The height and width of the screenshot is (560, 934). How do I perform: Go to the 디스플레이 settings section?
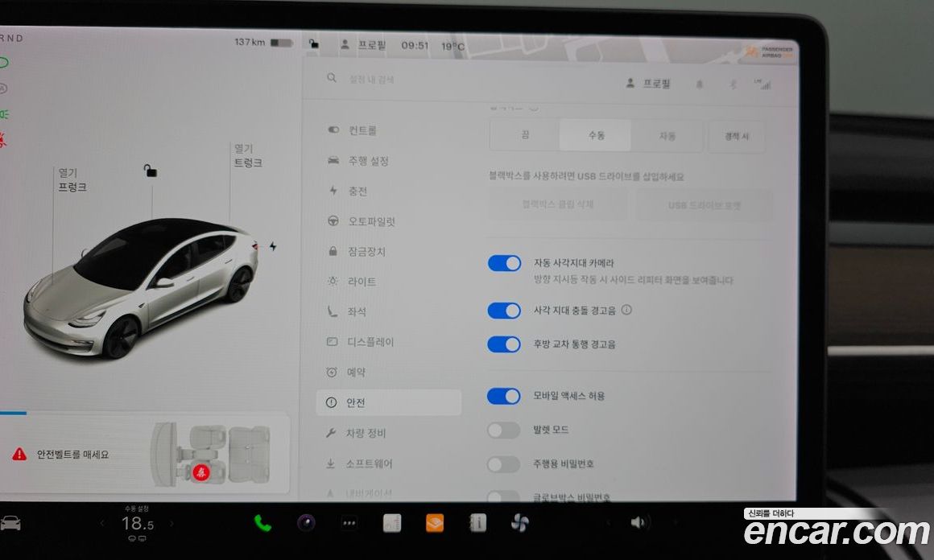click(370, 342)
